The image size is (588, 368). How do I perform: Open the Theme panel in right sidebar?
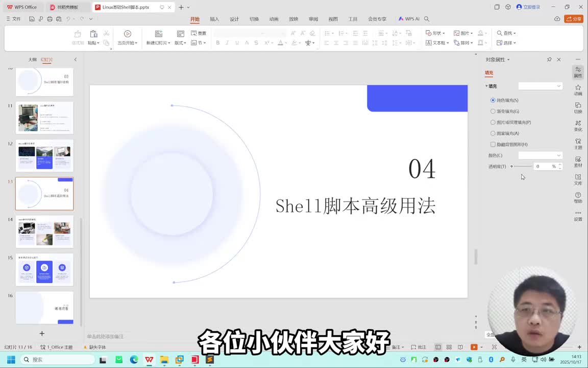tap(578, 144)
